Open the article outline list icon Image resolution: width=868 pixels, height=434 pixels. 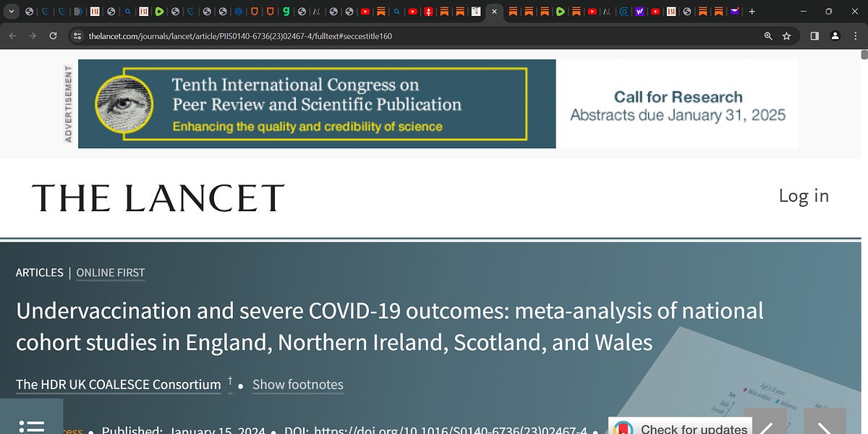click(32, 426)
